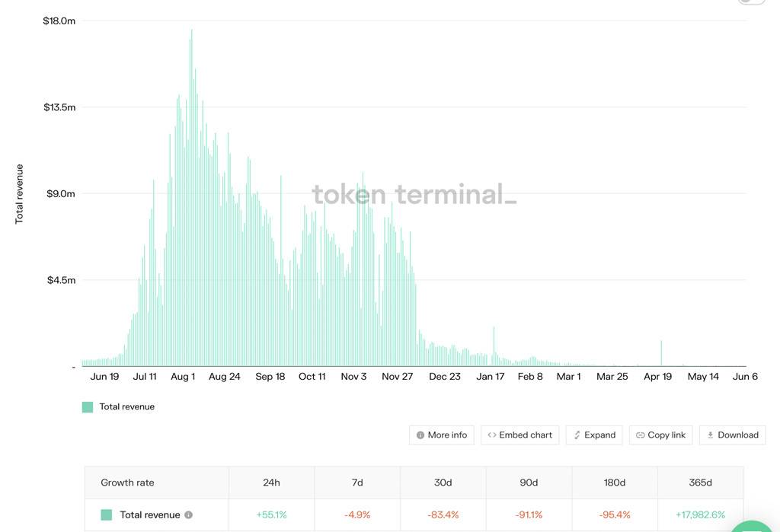The image size is (780, 532).
Task: Click the +17,982.6% 365d growth value
Action: [701, 515]
